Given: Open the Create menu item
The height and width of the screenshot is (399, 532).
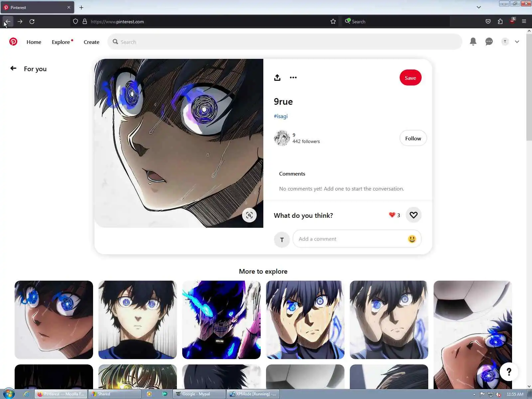Looking at the screenshot, I should (91, 42).
